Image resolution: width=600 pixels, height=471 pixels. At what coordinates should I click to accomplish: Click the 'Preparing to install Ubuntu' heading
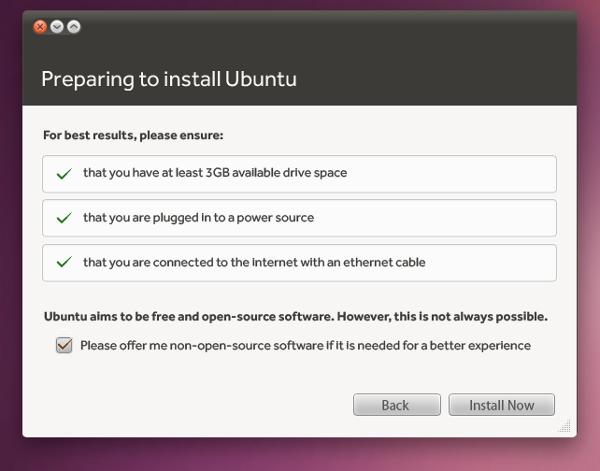[x=169, y=78]
